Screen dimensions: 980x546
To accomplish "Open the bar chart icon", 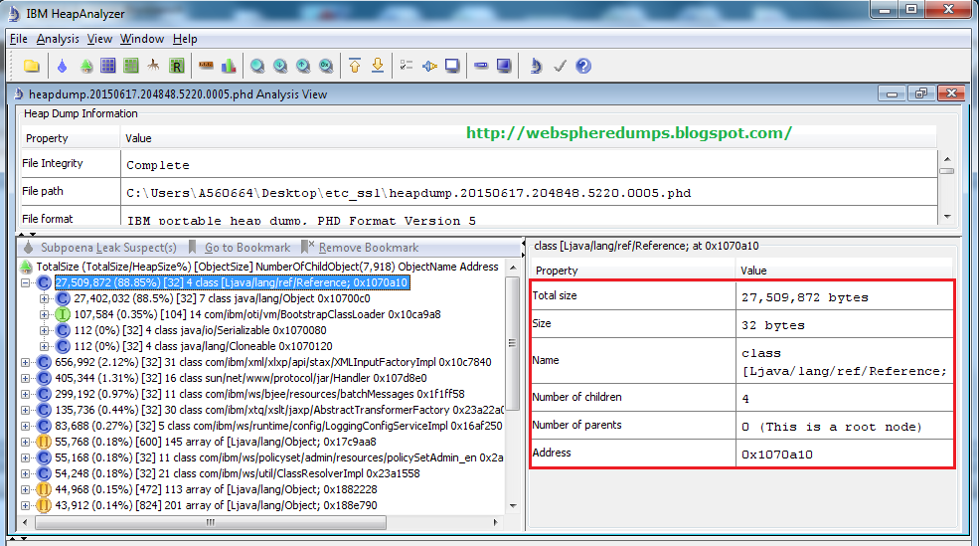I will pyautogui.click(x=229, y=66).
